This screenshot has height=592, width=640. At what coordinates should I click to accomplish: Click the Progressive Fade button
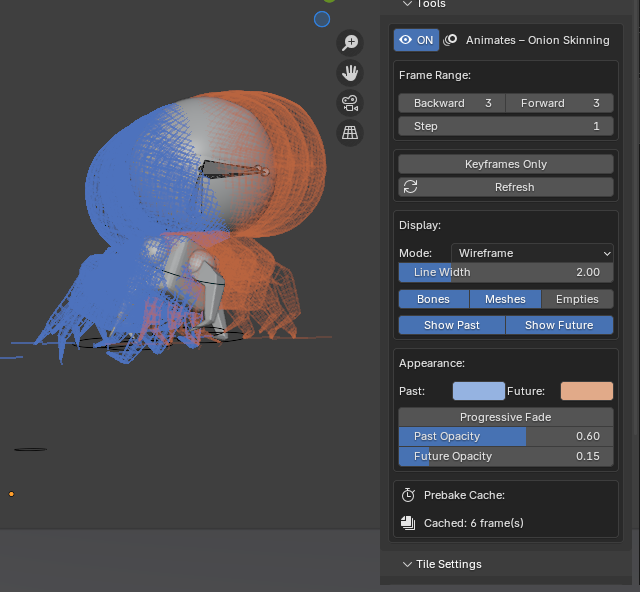pos(505,417)
